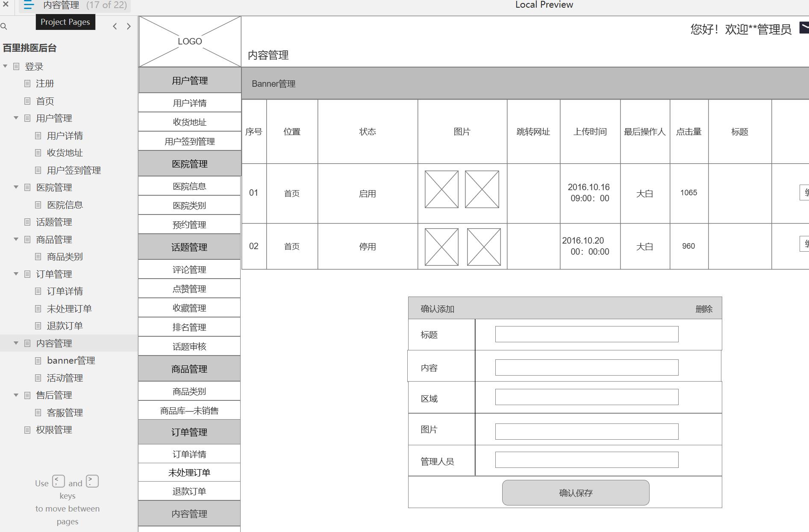Collapse the 内容管理 tree node in sidebar
The width and height of the screenshot is (809, 532).
click(x=16, y=343)
